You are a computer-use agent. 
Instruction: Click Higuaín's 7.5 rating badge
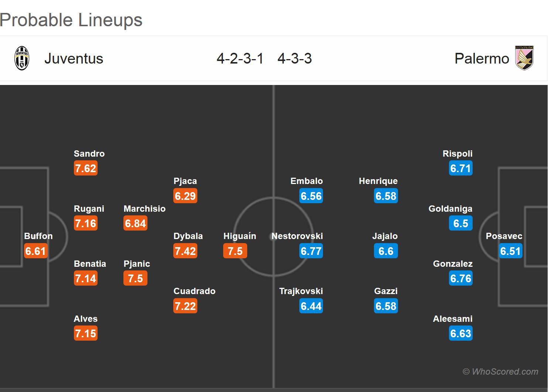tap(235, 251)
